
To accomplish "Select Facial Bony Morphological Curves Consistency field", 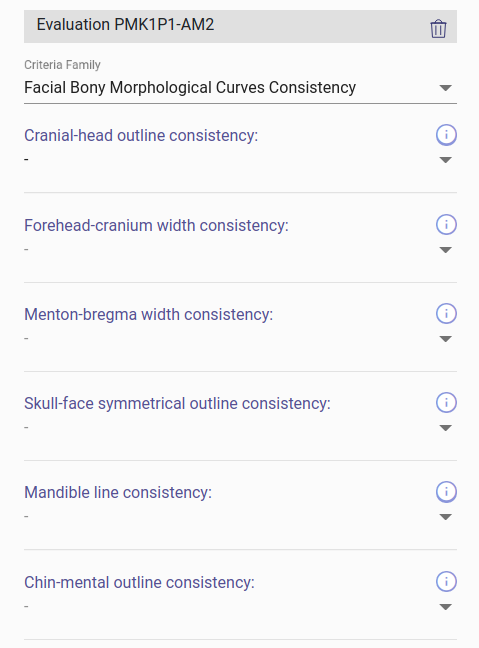I will click(x=240, y=88).
